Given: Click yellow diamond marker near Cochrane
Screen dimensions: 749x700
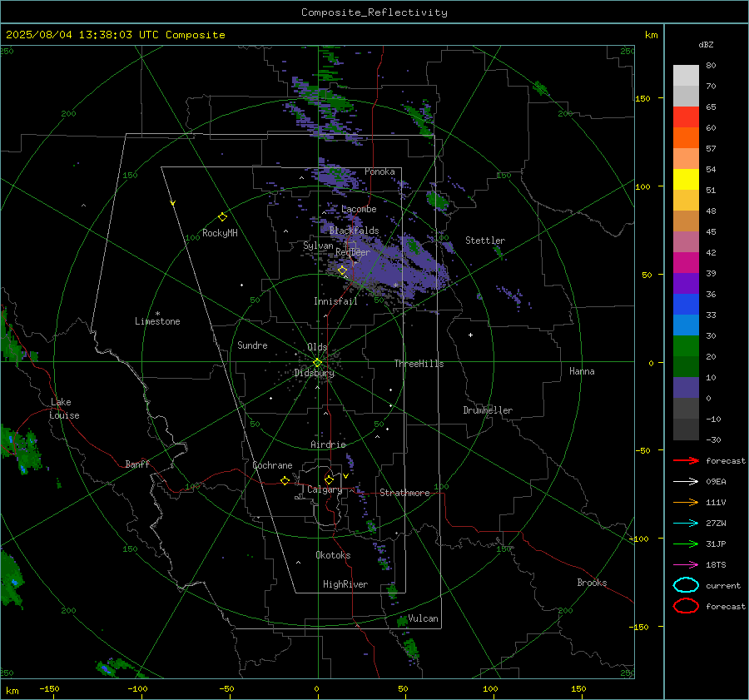Looking at the screenshot, I should pos(285,480).
